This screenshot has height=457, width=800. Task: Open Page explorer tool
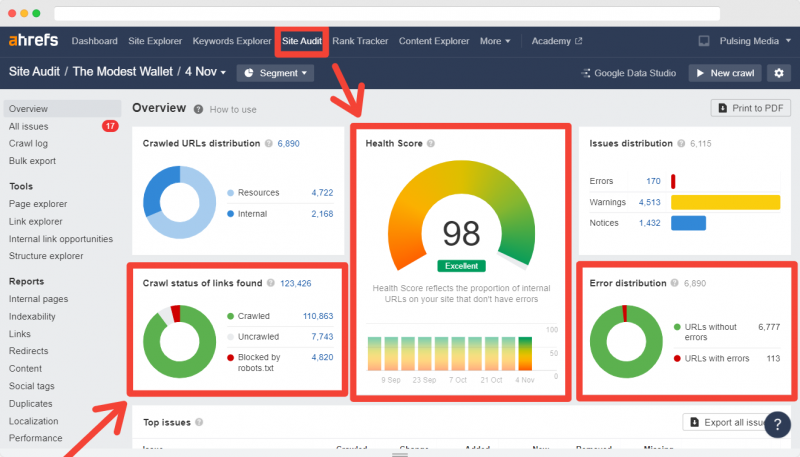(38, 204)
